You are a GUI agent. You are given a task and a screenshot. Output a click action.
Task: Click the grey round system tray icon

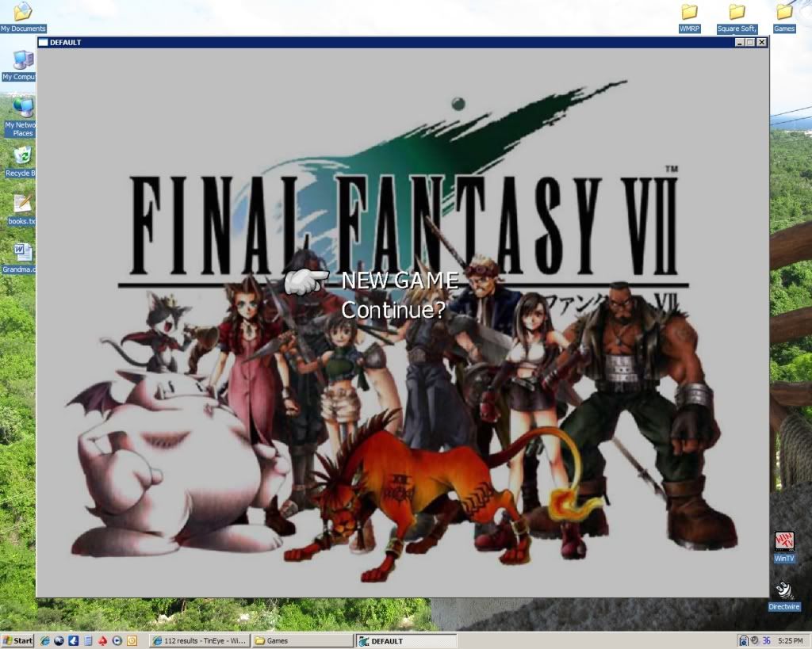[755, 641]
